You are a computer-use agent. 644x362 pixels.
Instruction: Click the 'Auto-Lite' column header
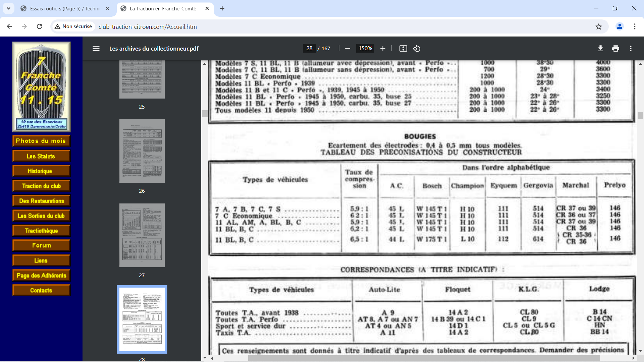pos(384,290)
